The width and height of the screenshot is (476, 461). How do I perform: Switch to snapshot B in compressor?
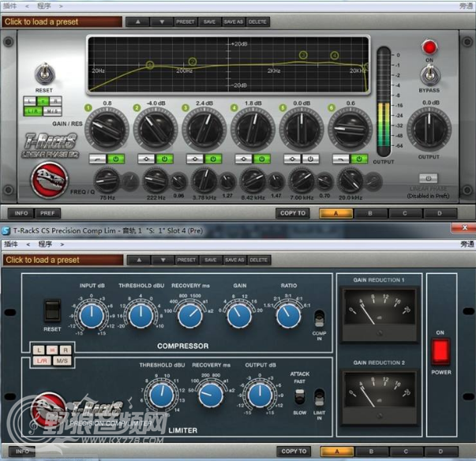(372, 452)
